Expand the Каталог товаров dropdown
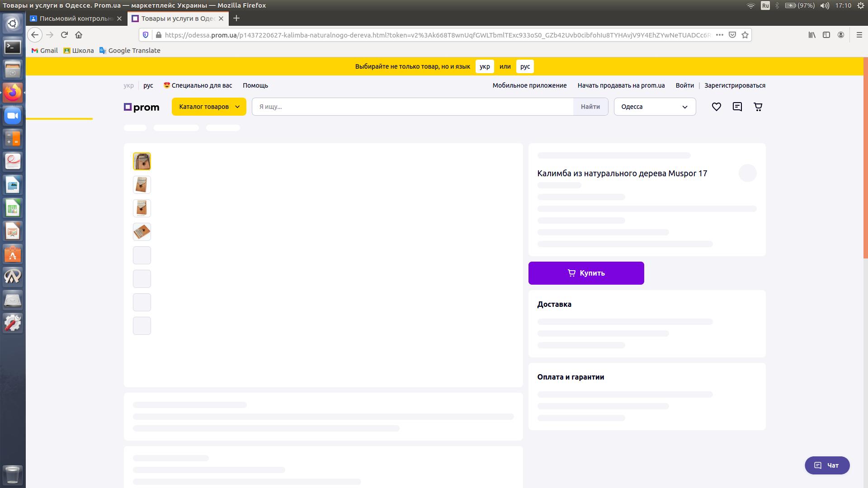Image resolution: width=868 pixels, height=488 pixels. tap(209, 107)
